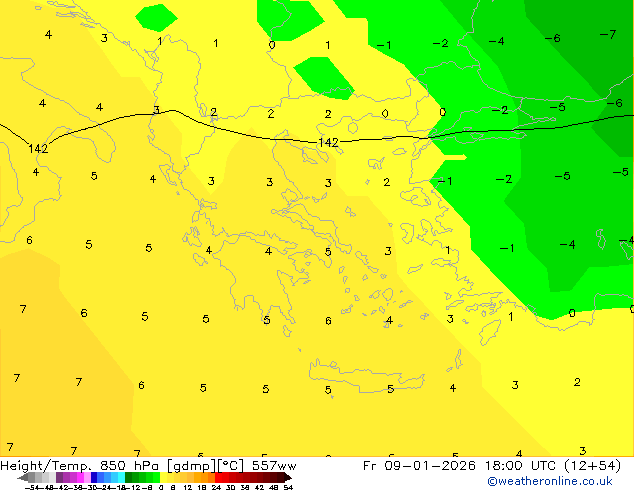Click the "850 hPa" pressure level label

129,466
